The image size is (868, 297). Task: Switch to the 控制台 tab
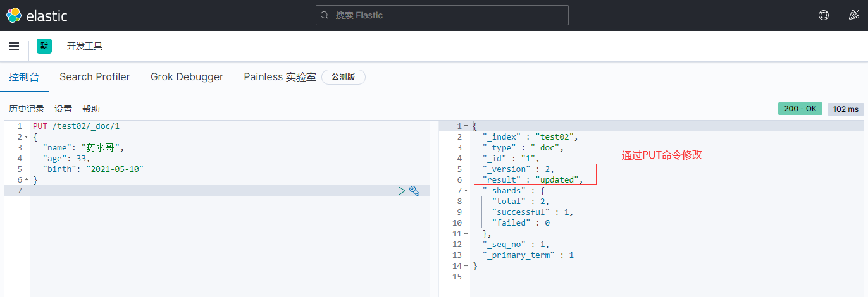pyautogui.click(x=24, y=77)
